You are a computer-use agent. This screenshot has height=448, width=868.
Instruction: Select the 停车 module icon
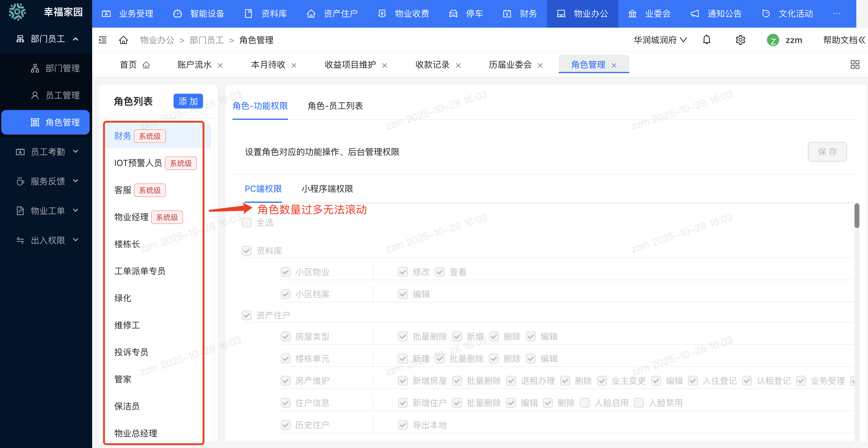point(453,14)
